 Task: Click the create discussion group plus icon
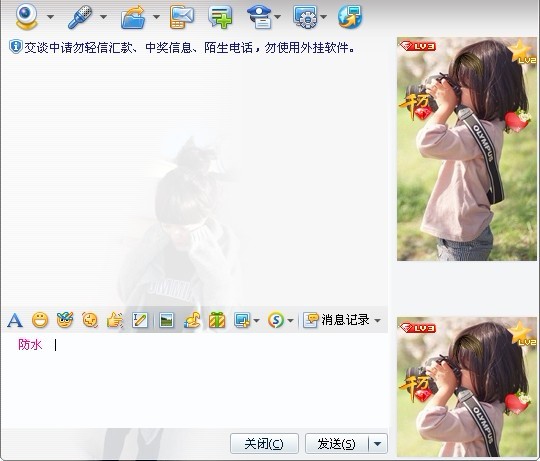[220, 17]
